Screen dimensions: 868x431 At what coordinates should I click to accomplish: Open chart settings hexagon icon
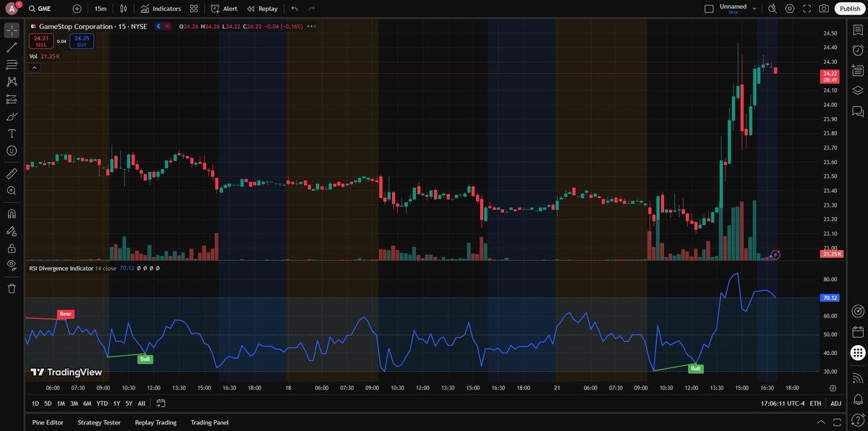click(x=789, y=9)
